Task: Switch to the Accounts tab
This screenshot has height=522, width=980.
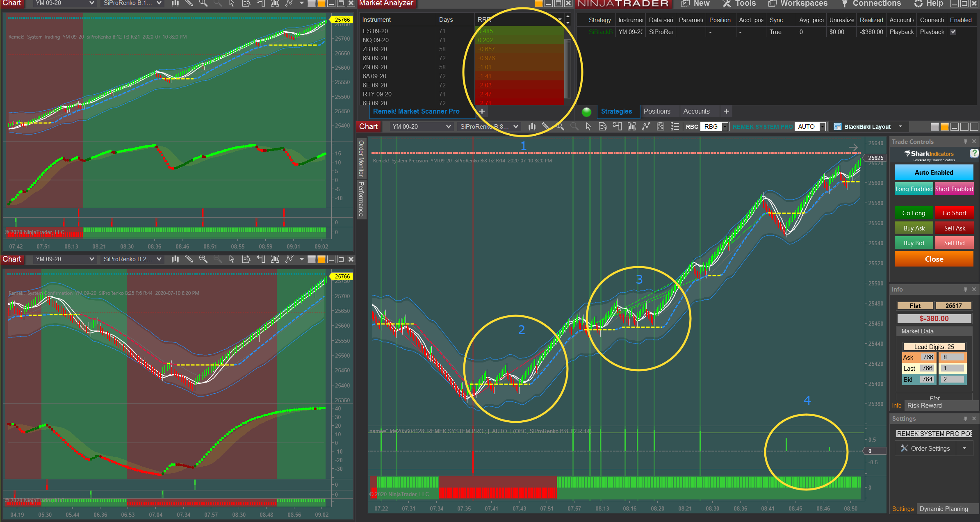Action: tap(696, 111)
